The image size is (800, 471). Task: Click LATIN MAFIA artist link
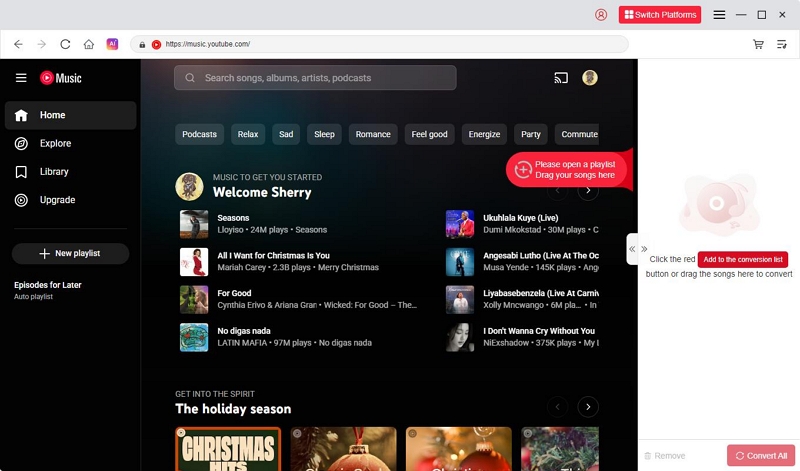242,343
